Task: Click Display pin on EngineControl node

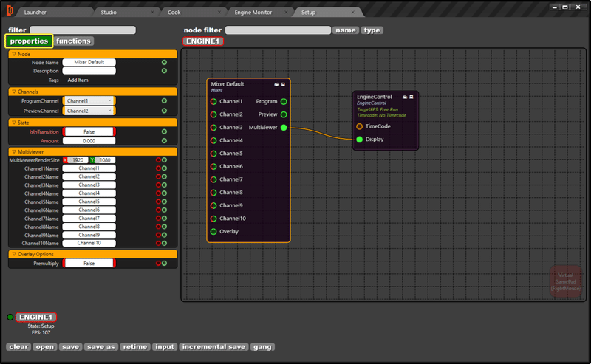Action: click(360, 140)
